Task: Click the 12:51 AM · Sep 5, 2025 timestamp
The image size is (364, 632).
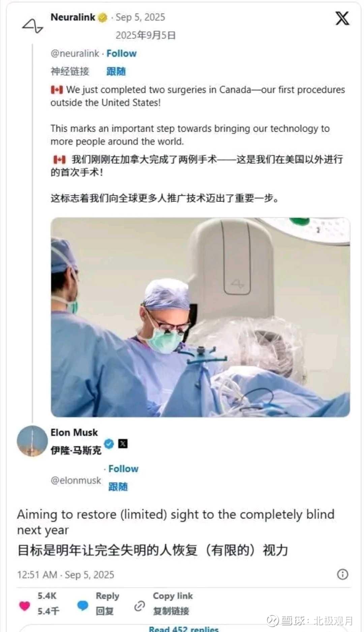Action: click(x=66, y=575)
